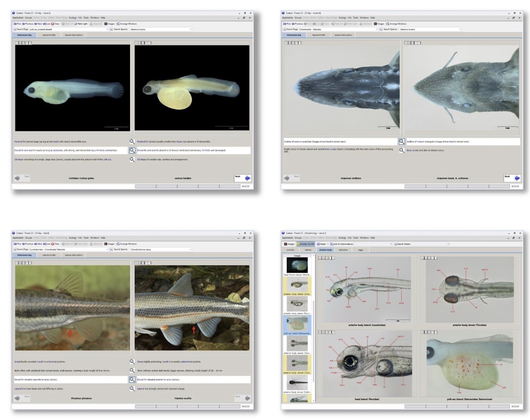530x420 pixels.
Task: Click Clear in the Larva-I D-Key toolbar
Action: [x=55, y=24]
